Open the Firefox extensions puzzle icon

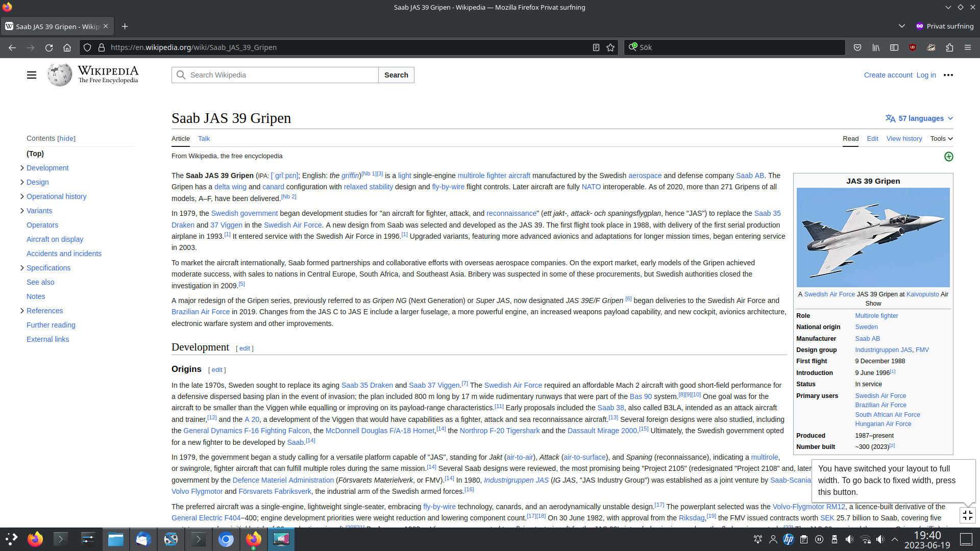(949, 47)
